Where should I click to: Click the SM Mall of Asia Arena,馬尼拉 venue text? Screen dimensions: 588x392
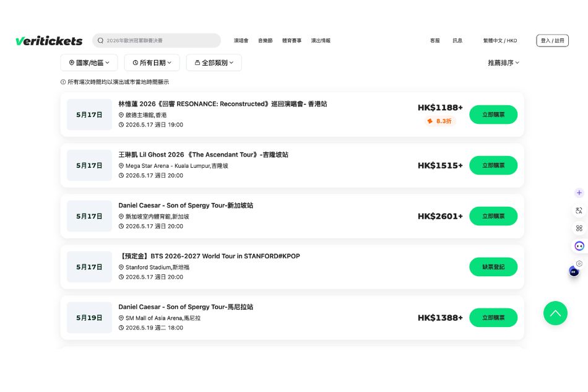click(x=163, y=318)
